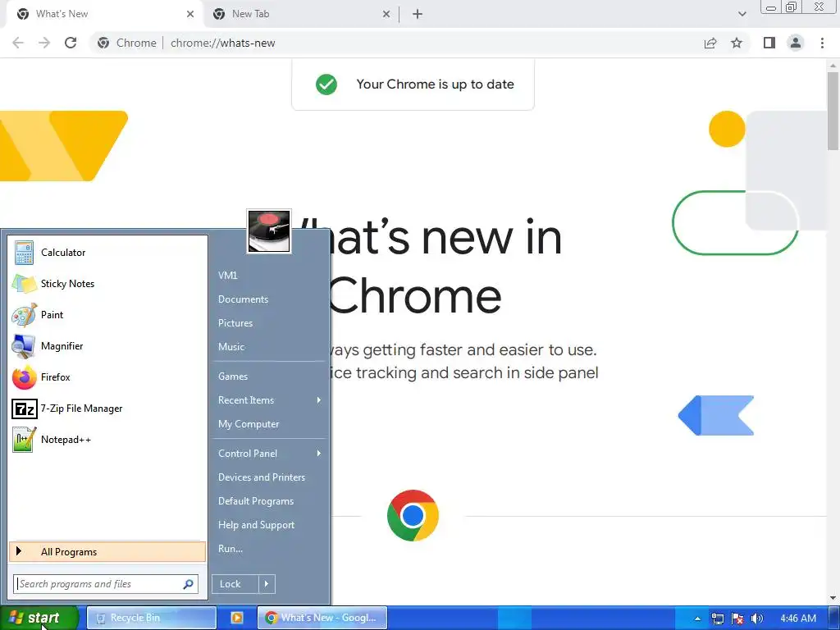Image resolution: width=840 pixels, height=630 pixels.
Task: Start the Magnifier program
Action: tap(107, 346)
